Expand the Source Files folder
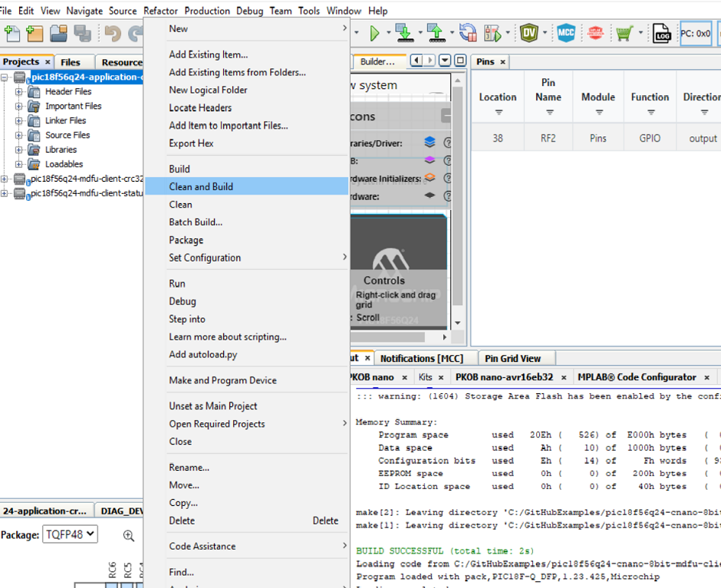This screenshot has width=721, height=588. [18, 135]
